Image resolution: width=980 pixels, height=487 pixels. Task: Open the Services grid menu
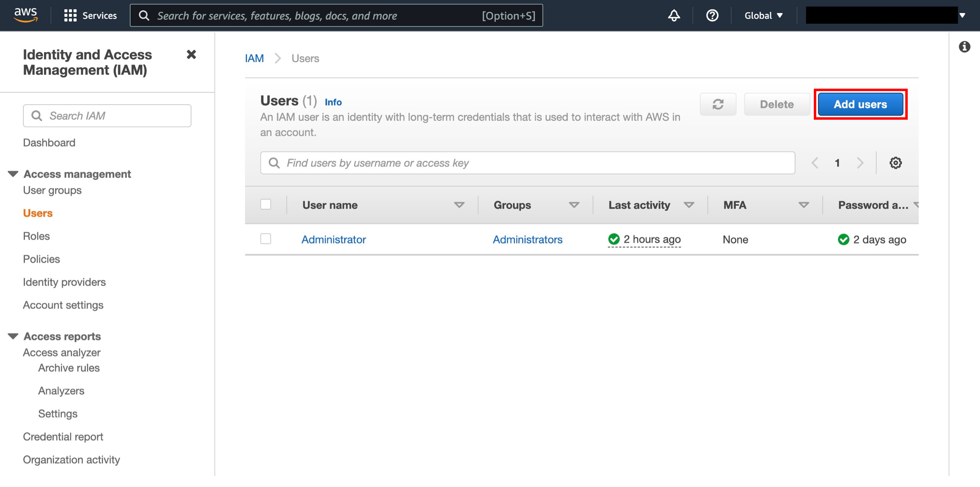click(x=91, y=16)
